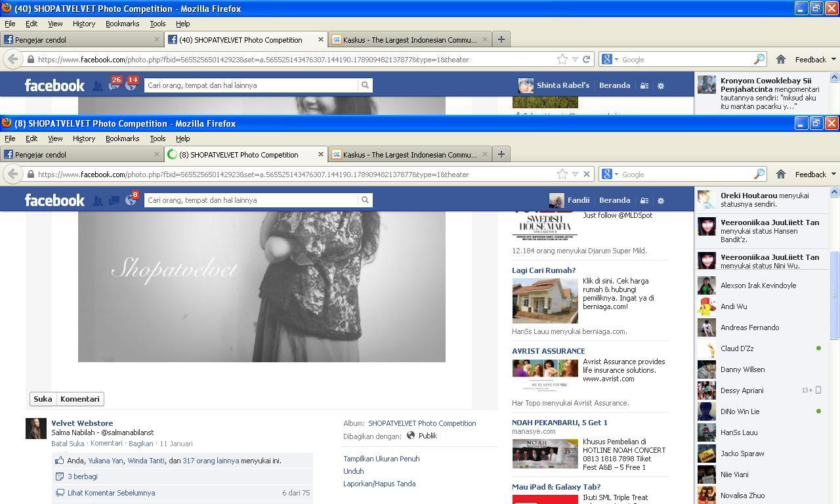Expand Lihat Komentar Sebelumnya comments

[x=111, y=493]
